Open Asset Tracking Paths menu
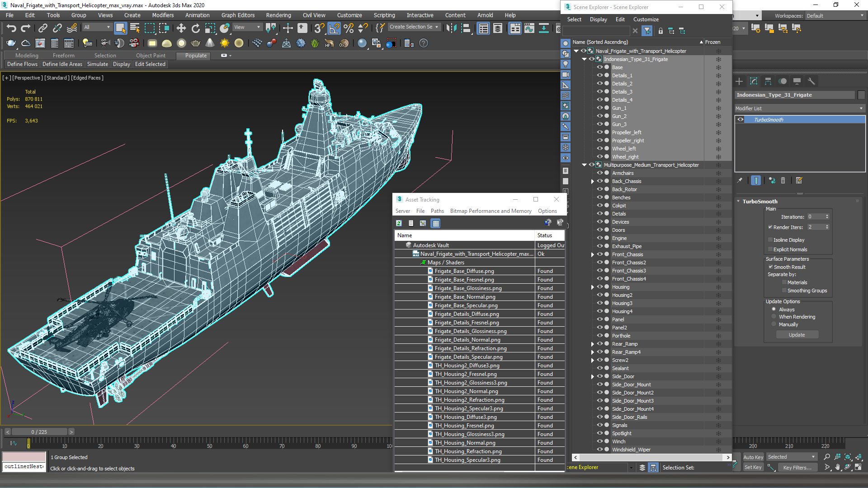This screenshot has height=488, width=868. 437,211
